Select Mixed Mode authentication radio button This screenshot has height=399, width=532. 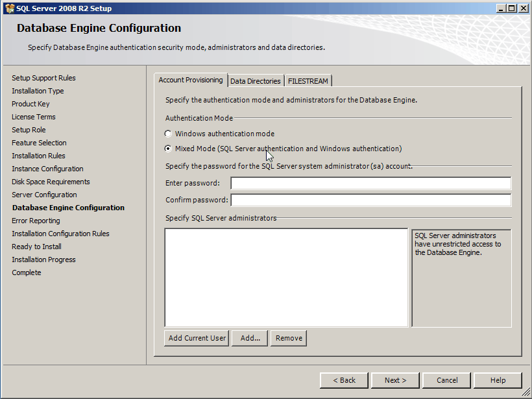click(x=168, y=149)
